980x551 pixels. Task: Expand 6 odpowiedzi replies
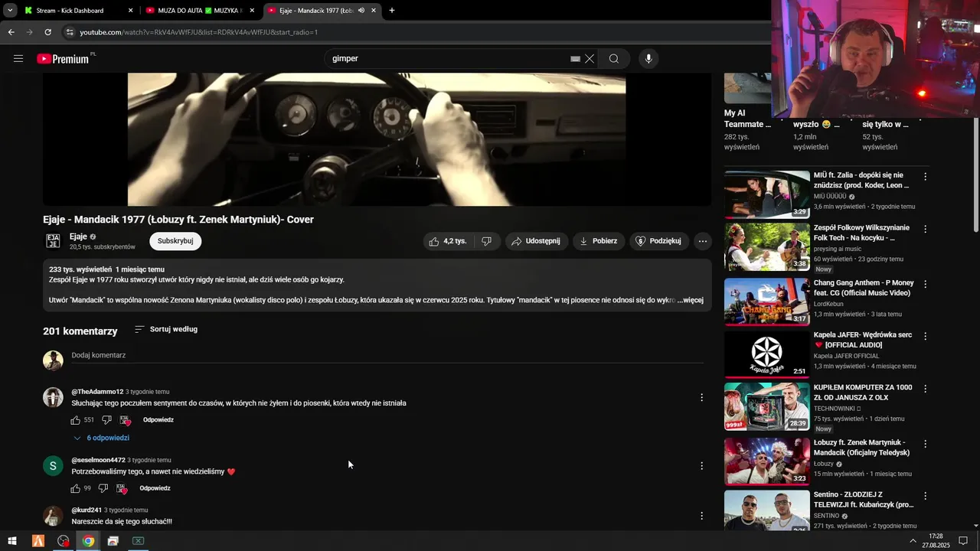click(x=101, y=438)
